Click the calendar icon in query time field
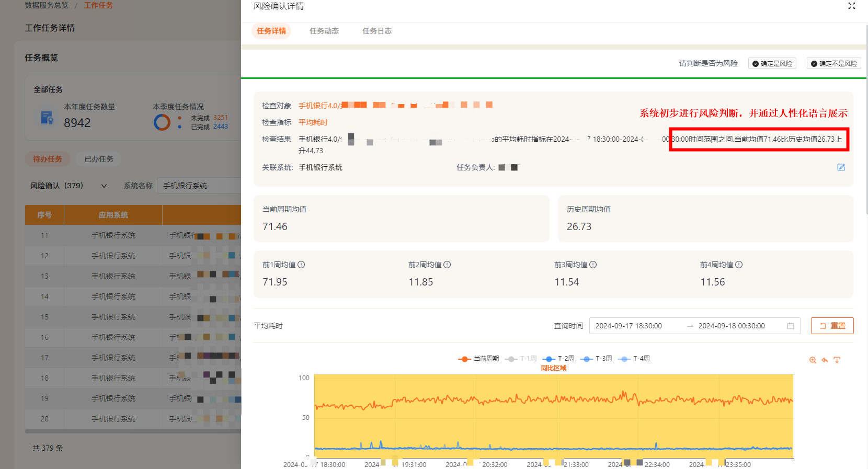The width and height of the screenshot is (868, 469). 791,326
